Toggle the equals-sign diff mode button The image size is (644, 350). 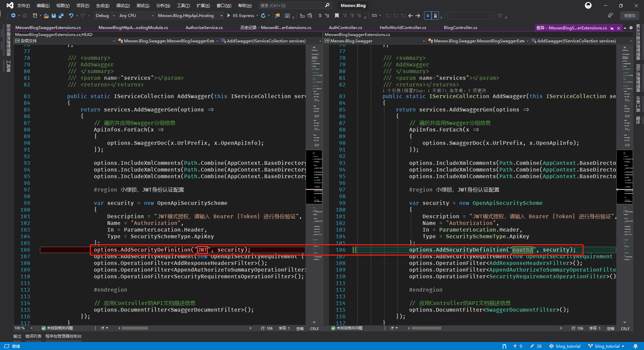click(428, 16)
